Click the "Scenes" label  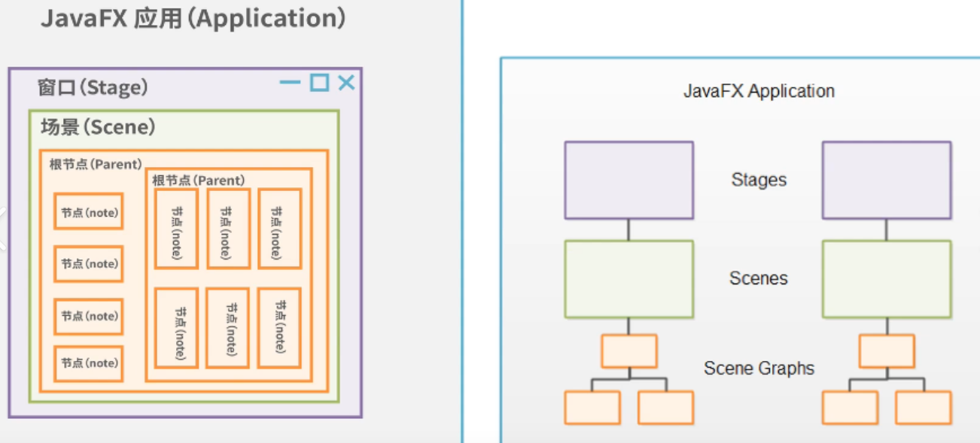[x=759, y=278]
